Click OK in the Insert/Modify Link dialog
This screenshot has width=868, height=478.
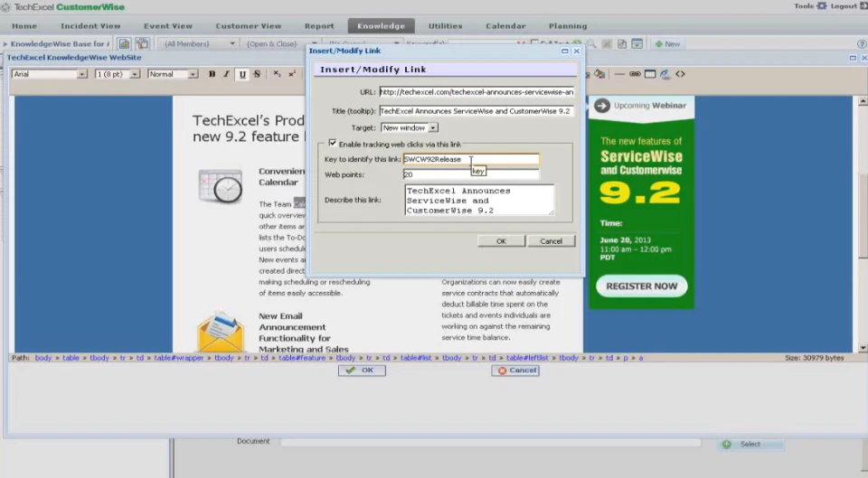tap(501, 241)
